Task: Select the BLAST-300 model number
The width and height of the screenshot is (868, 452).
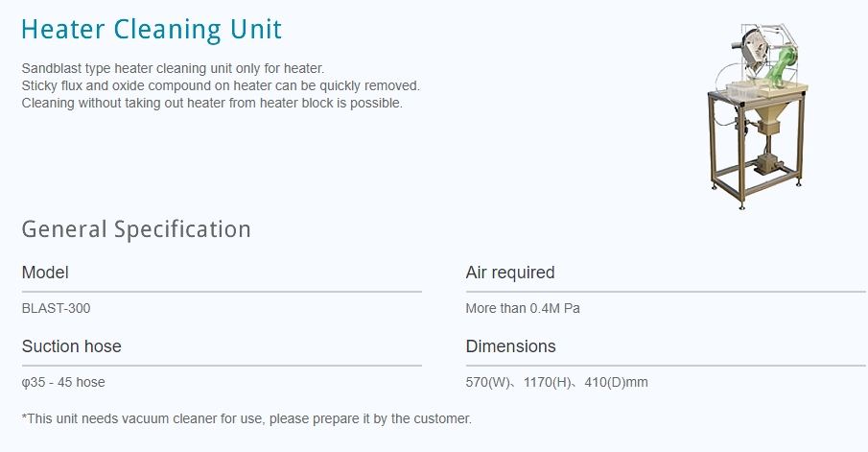Action: coord(56,309)
